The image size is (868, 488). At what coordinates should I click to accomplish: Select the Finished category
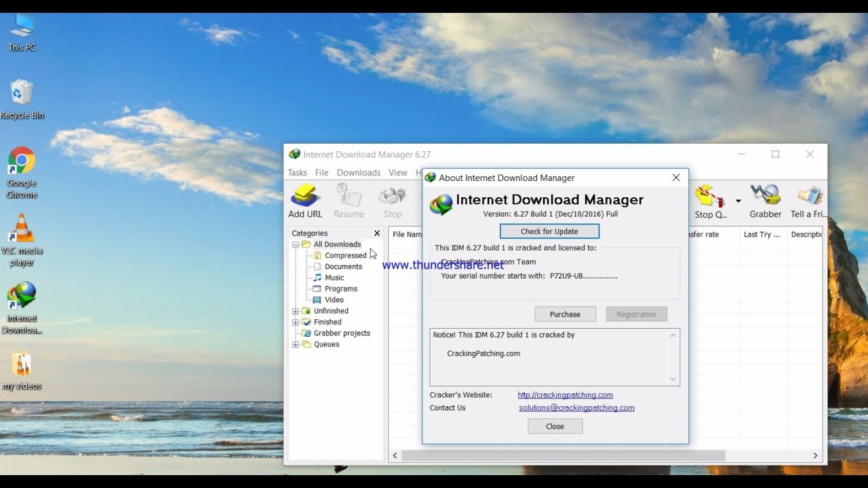(328, 322)
